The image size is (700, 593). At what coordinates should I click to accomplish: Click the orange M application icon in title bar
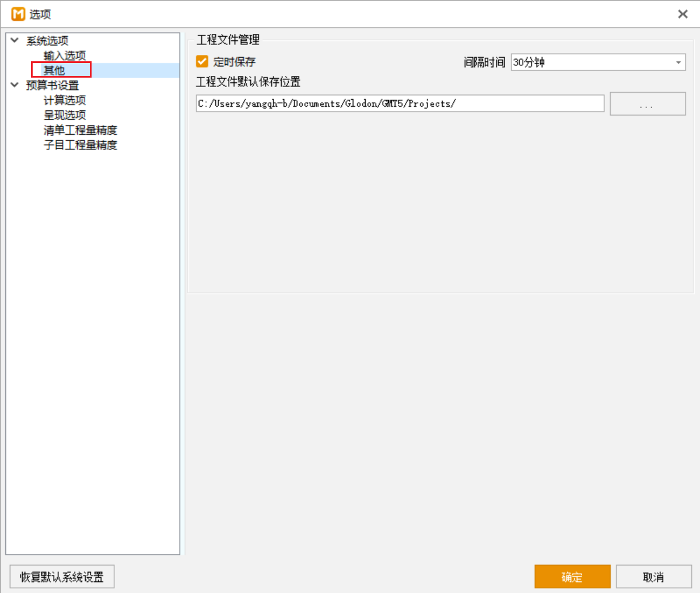click(18, 14)
